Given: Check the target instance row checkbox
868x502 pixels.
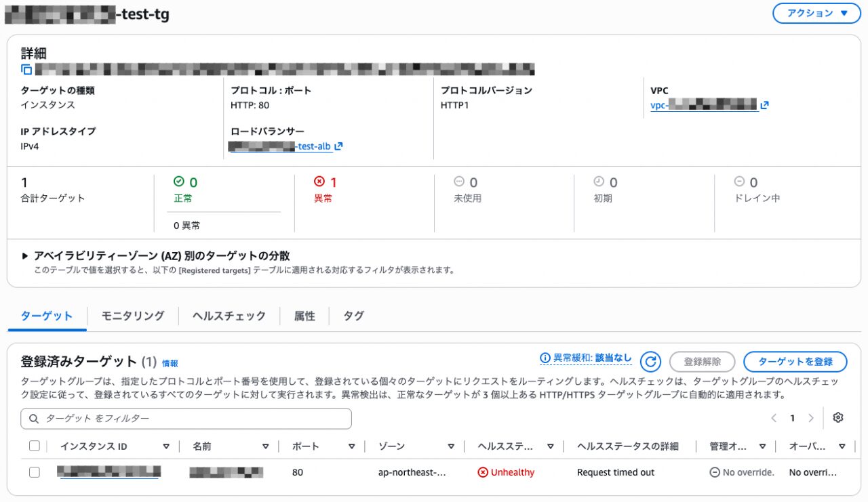Looking at the screenshot, I should (35, 472).
